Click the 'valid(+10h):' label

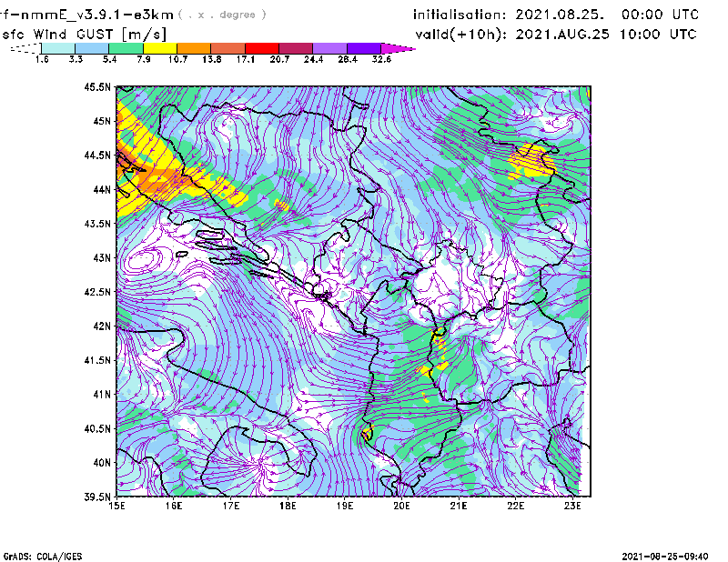[x=461, y=35]
